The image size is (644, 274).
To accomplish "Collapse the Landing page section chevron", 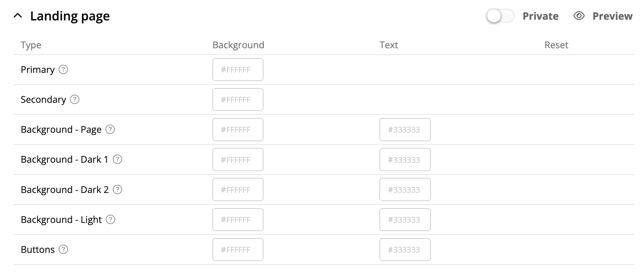I will (18, 16).
